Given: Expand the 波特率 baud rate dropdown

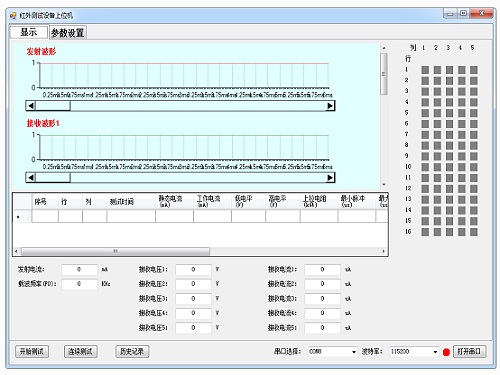Looking at the screenshot, I should 414,352.
